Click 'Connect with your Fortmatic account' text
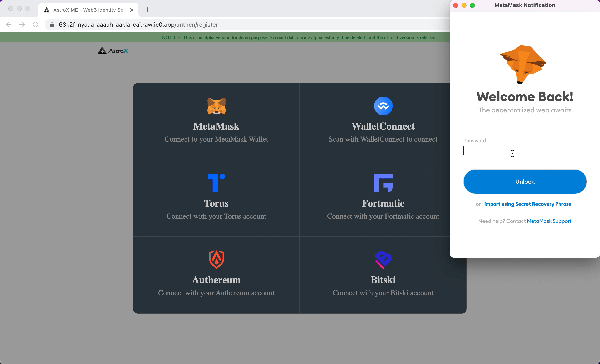 (383, 216)
